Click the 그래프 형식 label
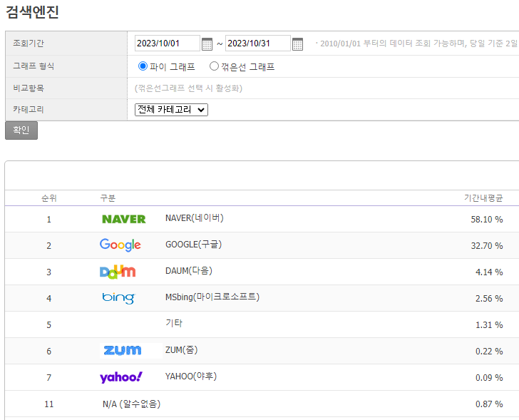 (34, 66)
